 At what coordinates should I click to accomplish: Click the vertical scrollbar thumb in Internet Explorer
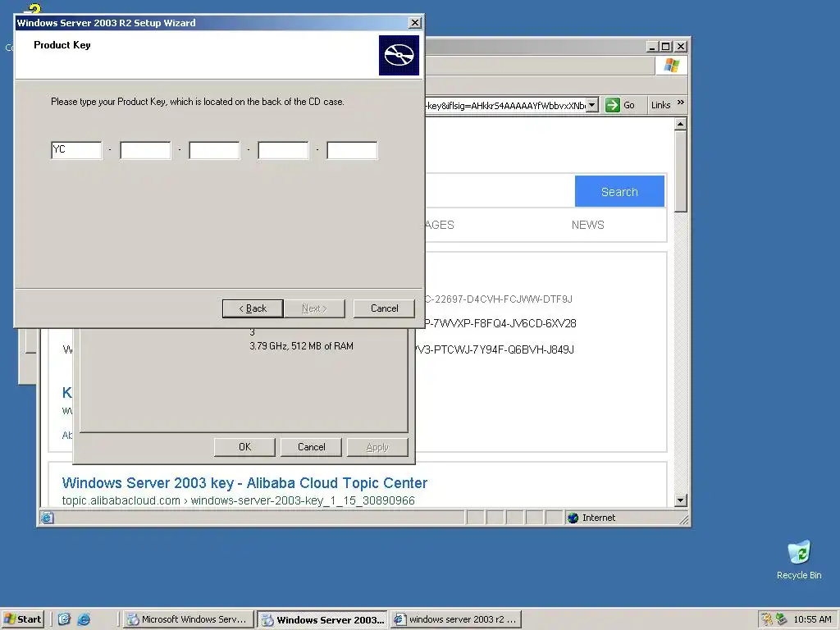680,171
